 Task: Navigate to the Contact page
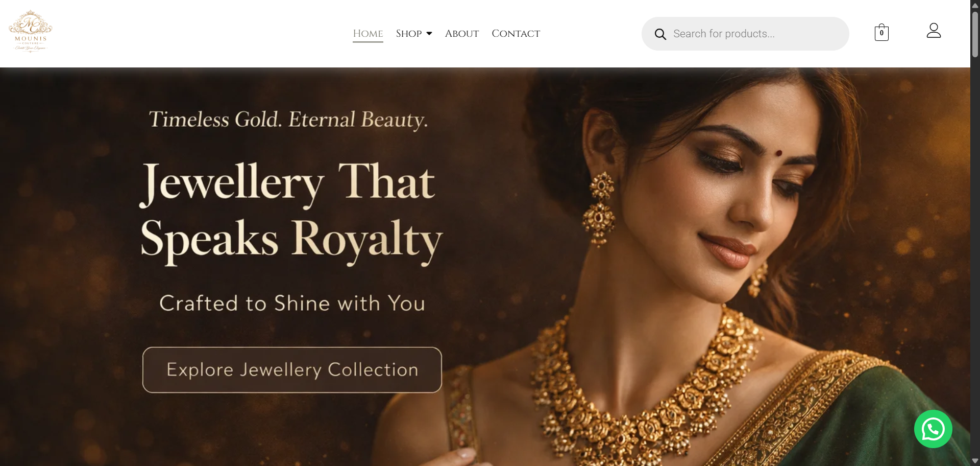(516, 34)
